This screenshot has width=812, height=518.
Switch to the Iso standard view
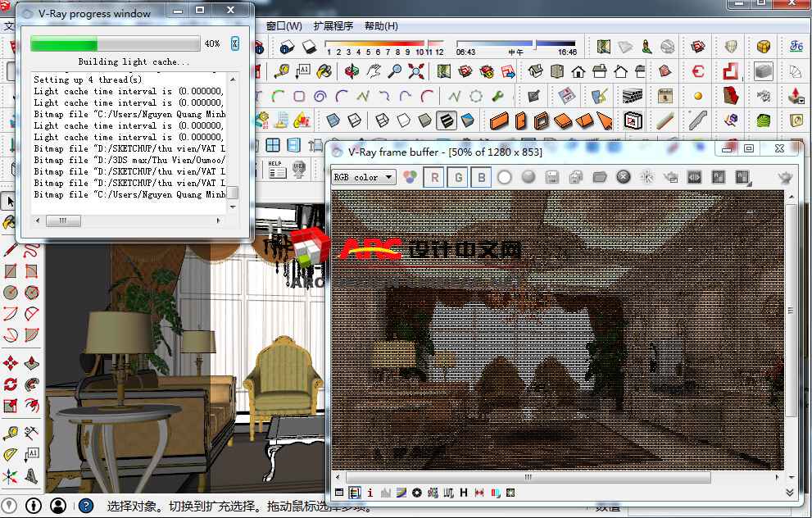tap(536, 71)
